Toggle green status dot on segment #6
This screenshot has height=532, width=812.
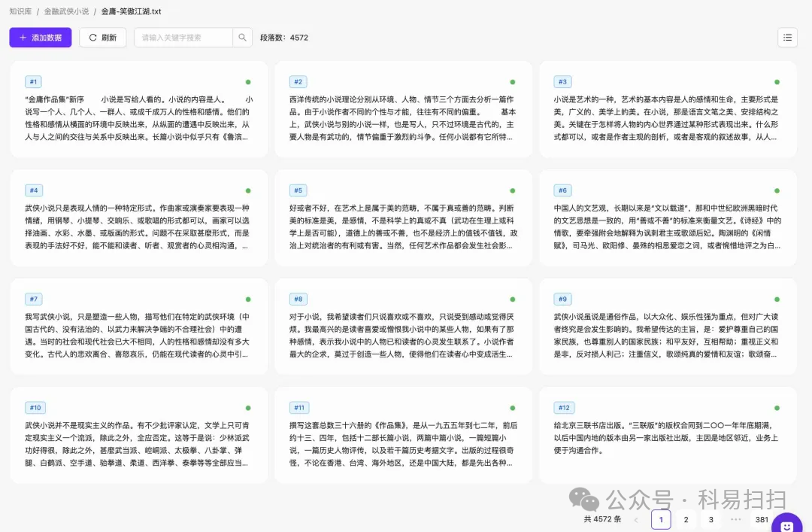tap(777, 190)
